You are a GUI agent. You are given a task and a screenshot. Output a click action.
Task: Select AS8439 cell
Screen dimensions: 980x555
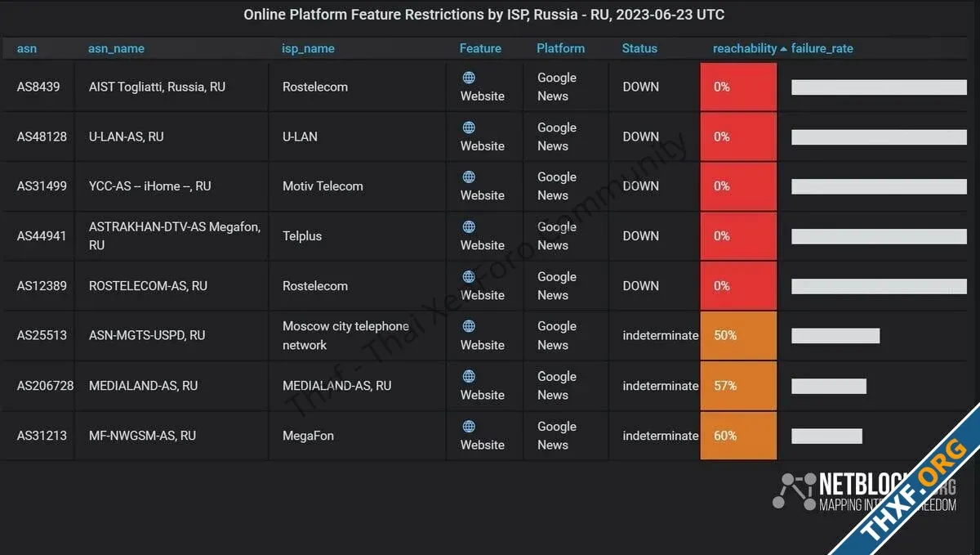(38, 87)
